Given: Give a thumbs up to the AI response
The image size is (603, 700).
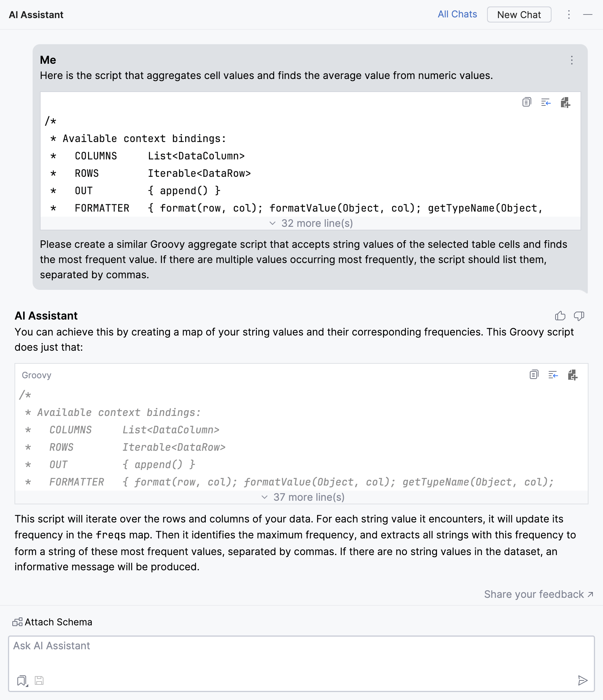Looking at the screenshot, I should [x=560, y=316].
